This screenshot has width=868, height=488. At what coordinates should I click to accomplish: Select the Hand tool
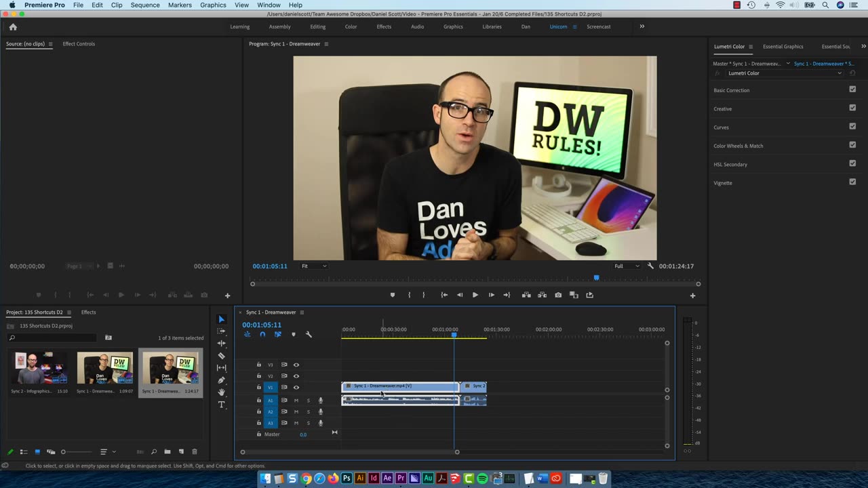(221, 392)
